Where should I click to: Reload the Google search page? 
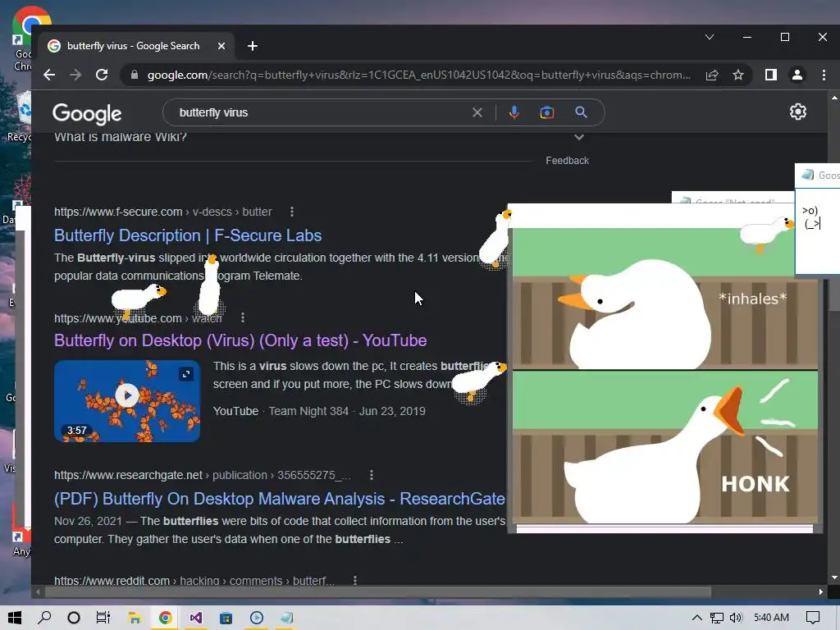click(102, 75)
